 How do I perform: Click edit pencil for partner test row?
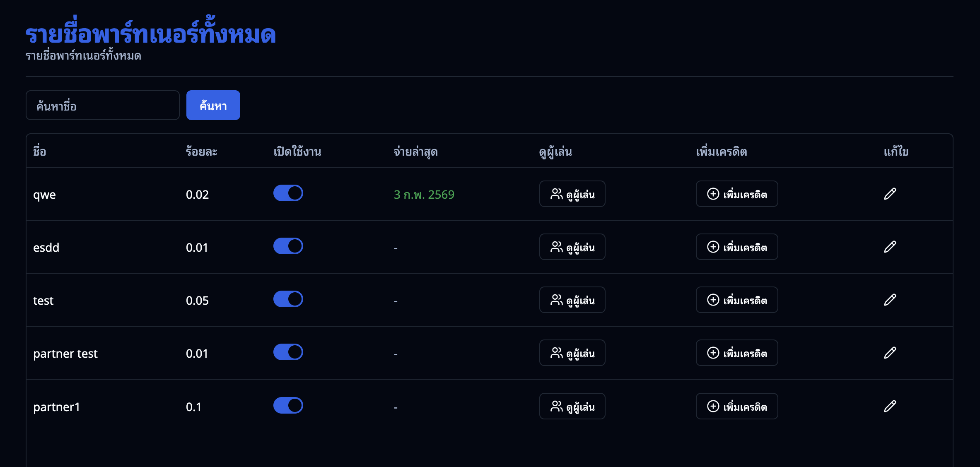tap(890, 353)
